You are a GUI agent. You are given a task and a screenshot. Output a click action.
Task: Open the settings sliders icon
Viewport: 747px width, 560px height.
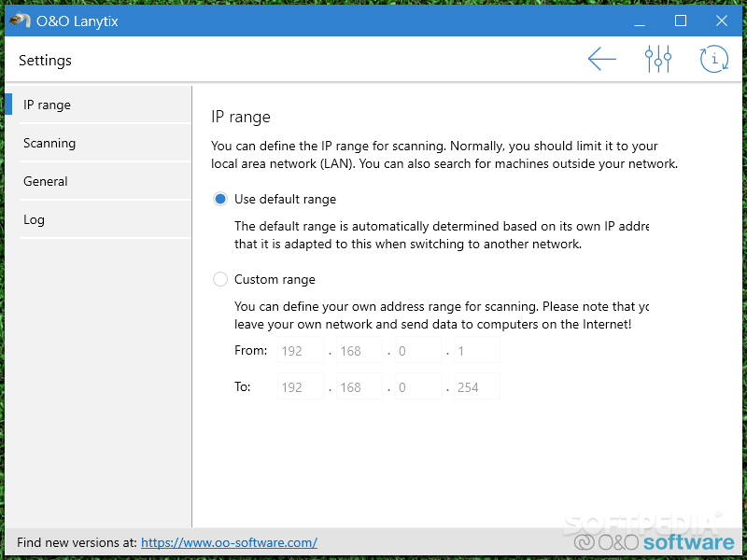click(658, 60)
